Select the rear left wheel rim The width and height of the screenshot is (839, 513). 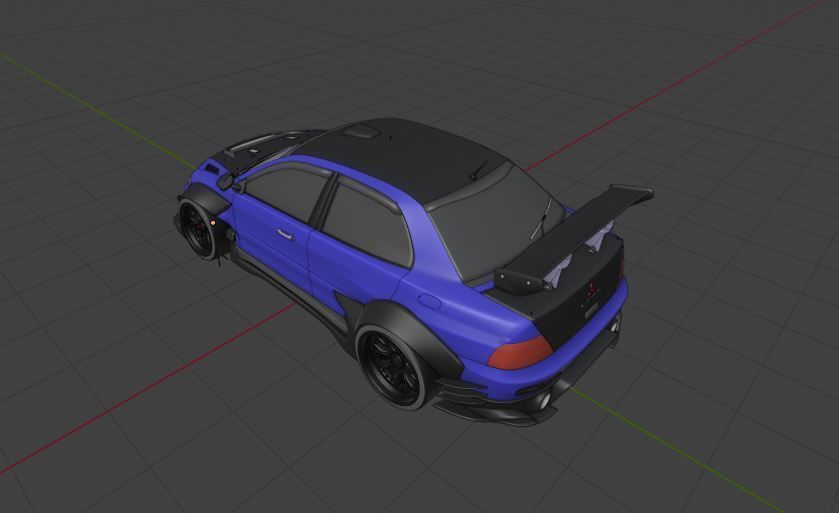[391, 368]
